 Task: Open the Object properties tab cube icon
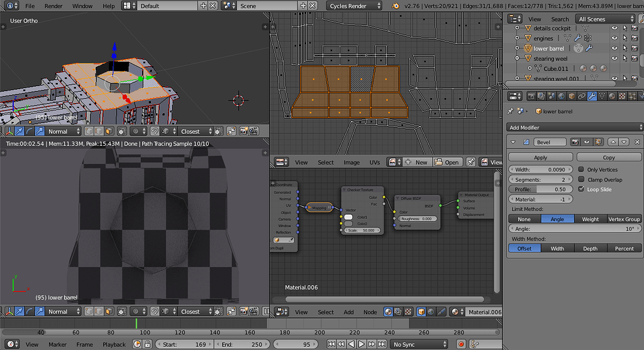click(x=572, y=96)
